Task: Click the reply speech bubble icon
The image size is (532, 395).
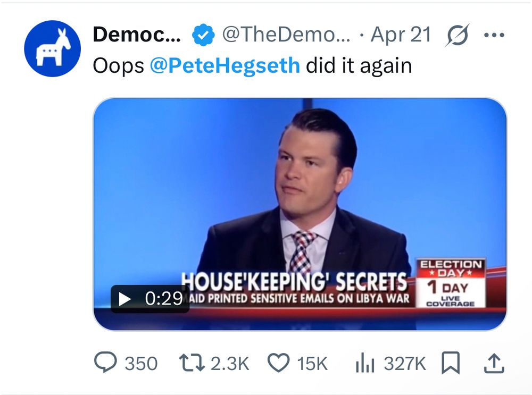Action: click(x=104, y=363)
